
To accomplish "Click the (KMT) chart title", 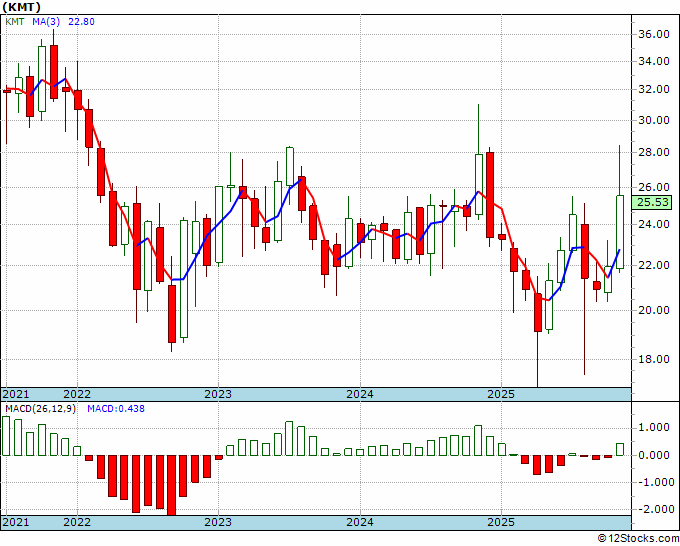I will pyautogui.click(x=22, y=7).
